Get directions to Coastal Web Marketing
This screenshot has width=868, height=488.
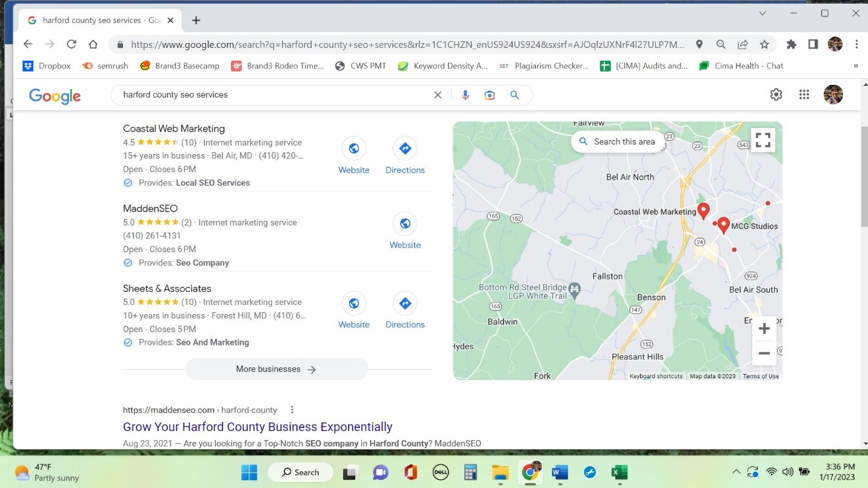point(405,156)
